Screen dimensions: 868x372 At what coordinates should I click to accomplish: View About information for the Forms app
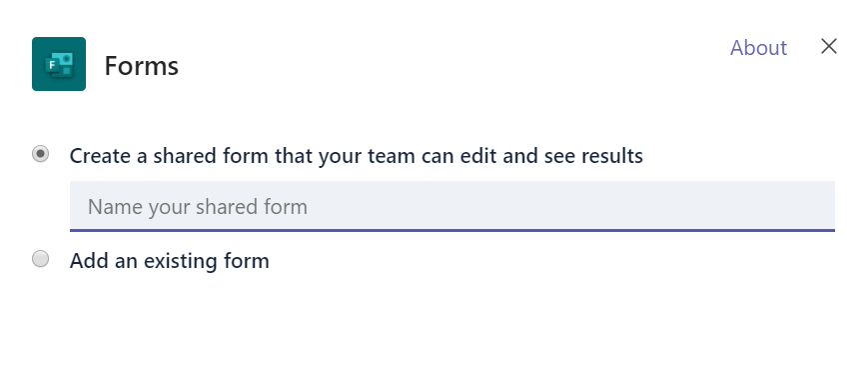(x=758, y=48)
